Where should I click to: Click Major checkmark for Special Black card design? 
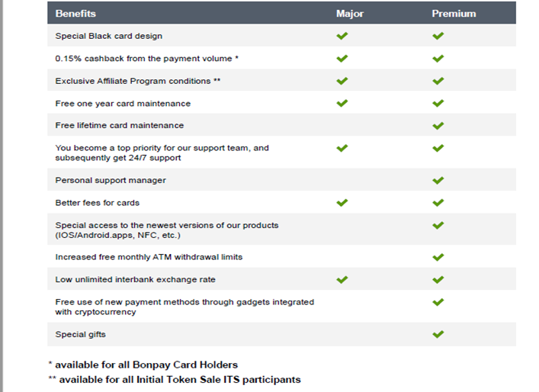[x=342, y=36]
